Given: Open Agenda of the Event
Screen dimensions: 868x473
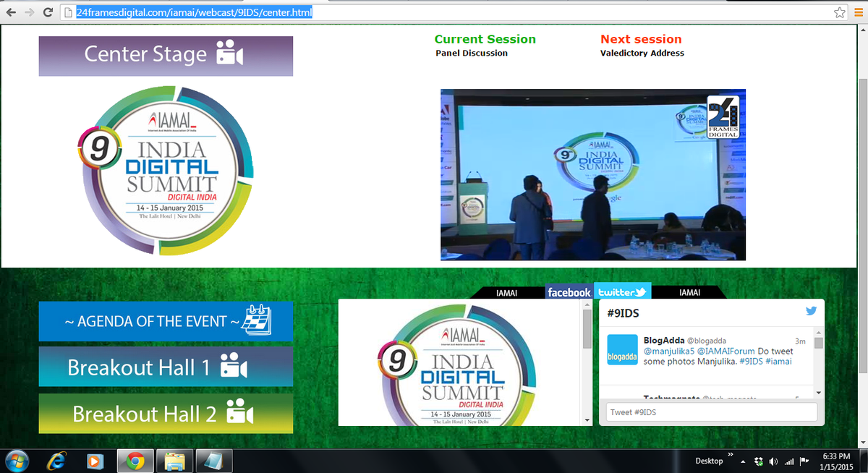Looking at the screenshot, I should [166, 321].
